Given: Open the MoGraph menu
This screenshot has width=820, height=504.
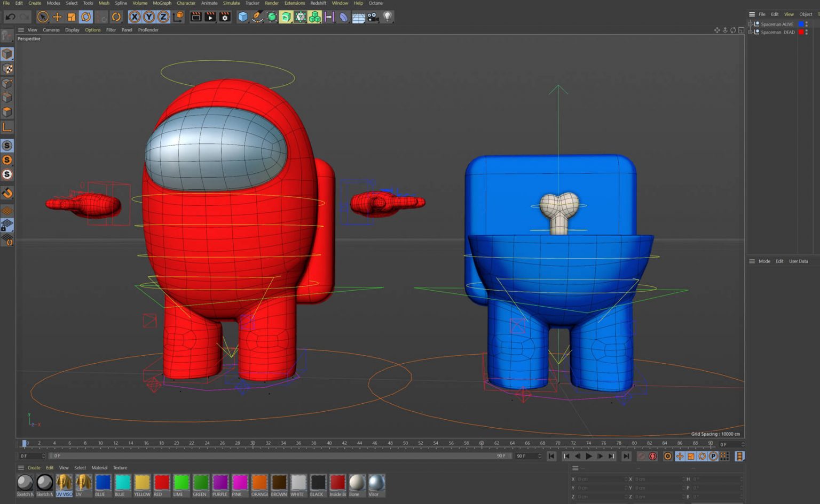Looking at the screenshot, I should point(161,3).
